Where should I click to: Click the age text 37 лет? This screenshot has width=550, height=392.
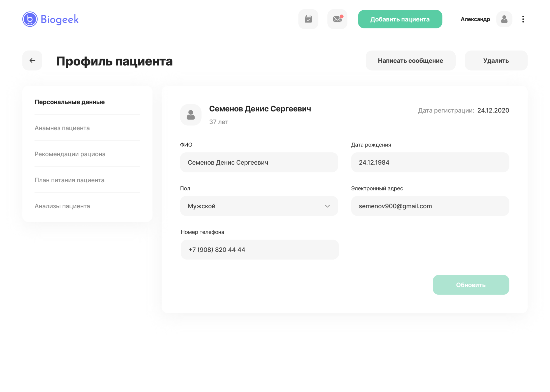[x=219, y=122]
